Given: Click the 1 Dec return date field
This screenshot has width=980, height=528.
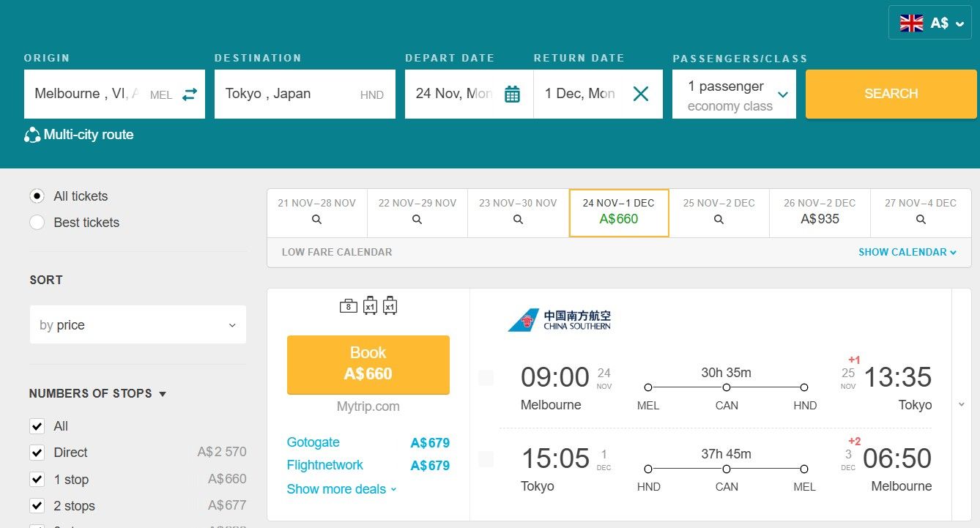Looking at the screenshot, I should pos(598,94).
